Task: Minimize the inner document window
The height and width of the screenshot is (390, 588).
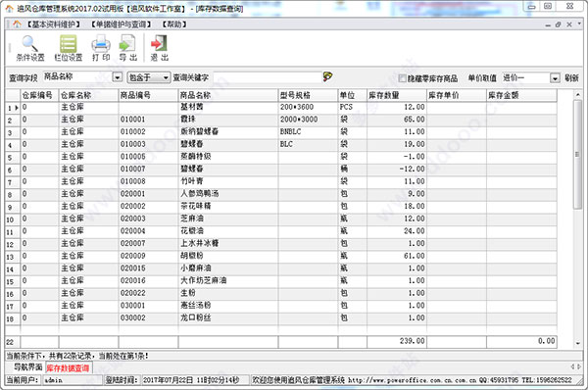Action: tap(548, 24)
